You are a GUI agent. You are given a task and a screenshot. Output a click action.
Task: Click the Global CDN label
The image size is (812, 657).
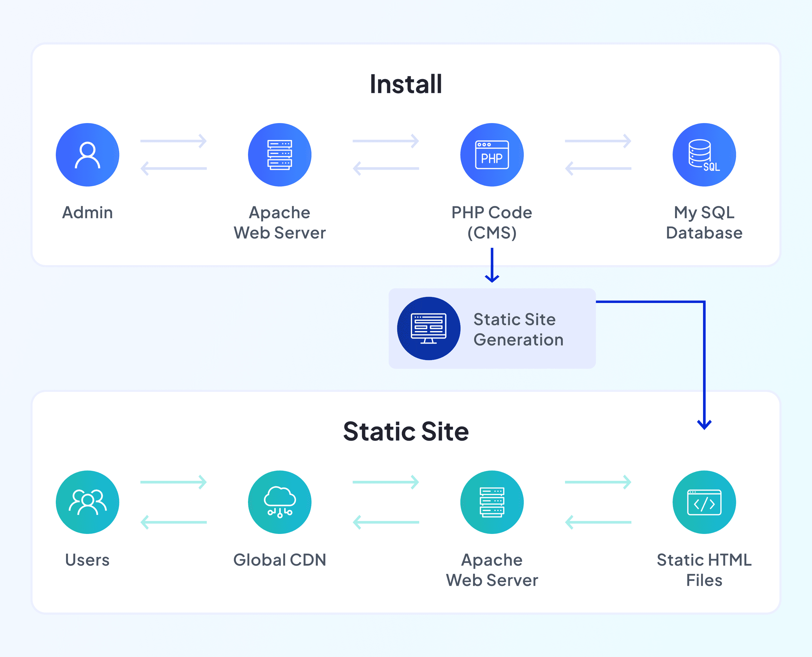click(279, 560)
